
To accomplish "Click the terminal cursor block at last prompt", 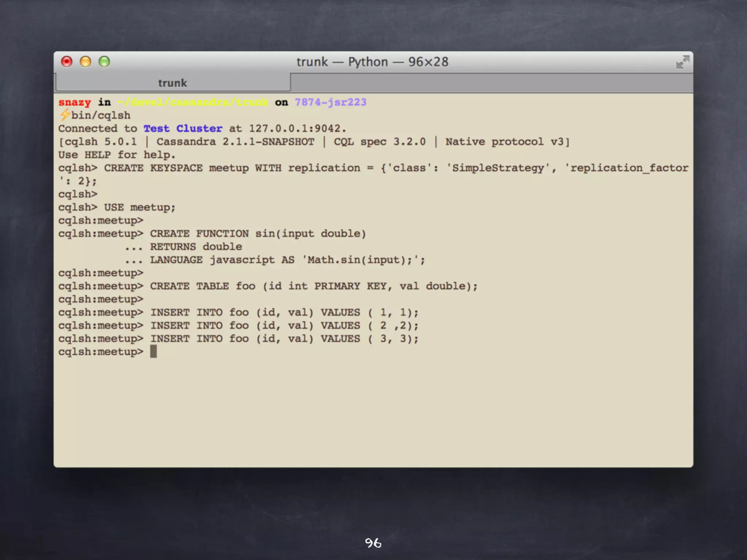I will click(x=154, y=351).
